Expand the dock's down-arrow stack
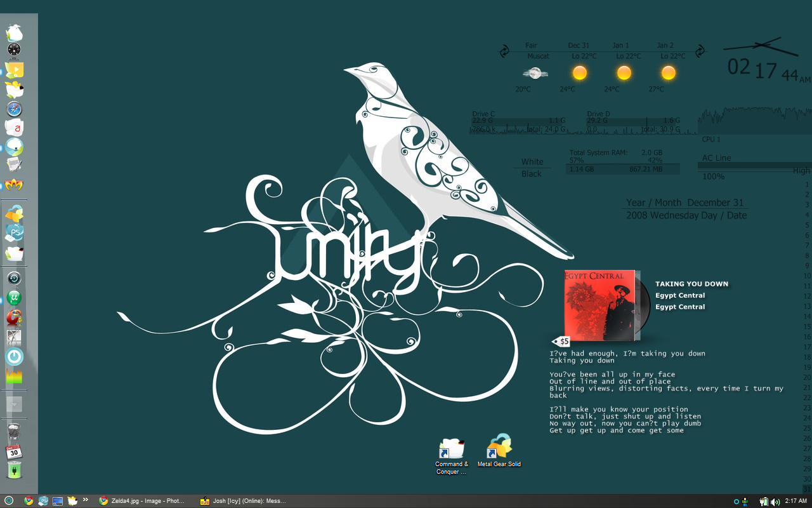The image size is (812, 508). [15, 404]
